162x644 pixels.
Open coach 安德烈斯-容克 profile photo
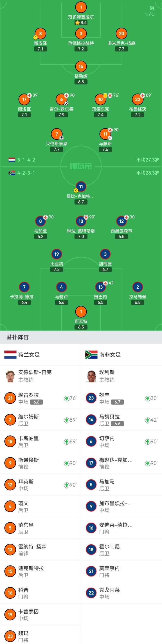click(10, 376)
